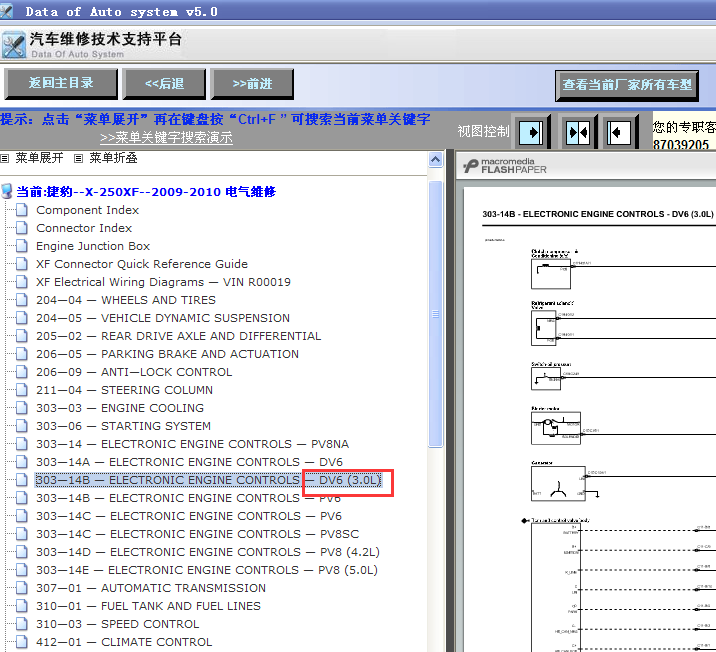Image resolution: width=716 pixels, height=652 pixels.
Task: Click the view control split-center icon
Action: 578,132
